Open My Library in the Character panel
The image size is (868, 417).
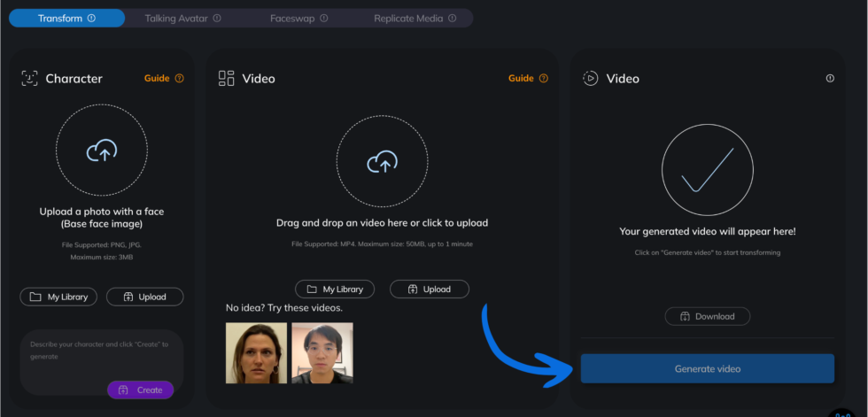pos(58,297)
